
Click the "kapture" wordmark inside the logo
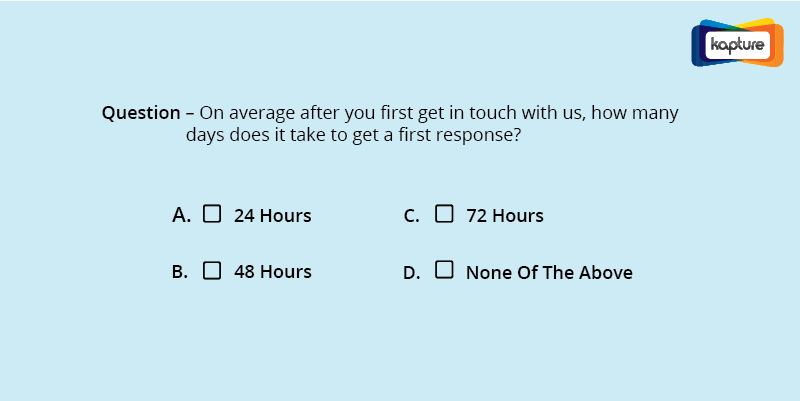click(737, 45)
